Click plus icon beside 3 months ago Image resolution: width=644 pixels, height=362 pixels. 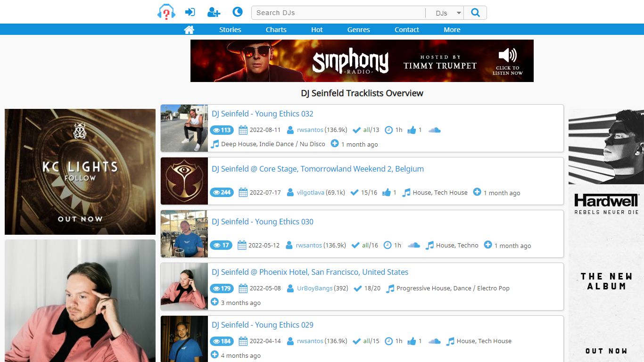point(215,302)
